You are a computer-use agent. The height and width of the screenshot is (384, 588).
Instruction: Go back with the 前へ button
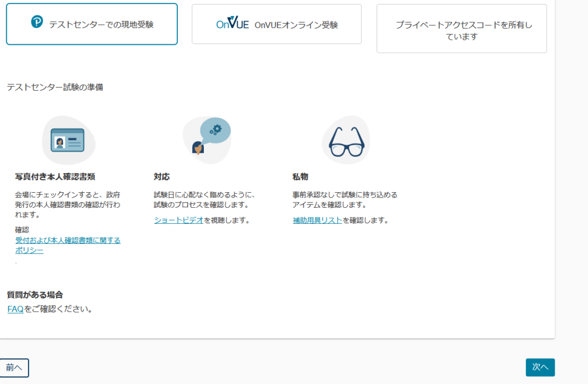point(14,367)
